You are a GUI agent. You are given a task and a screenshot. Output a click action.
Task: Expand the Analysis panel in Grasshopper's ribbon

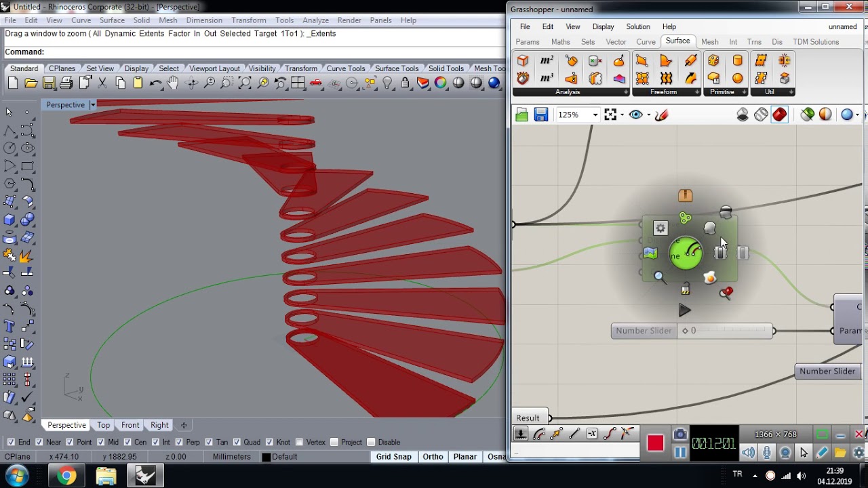tap(625, 92)
